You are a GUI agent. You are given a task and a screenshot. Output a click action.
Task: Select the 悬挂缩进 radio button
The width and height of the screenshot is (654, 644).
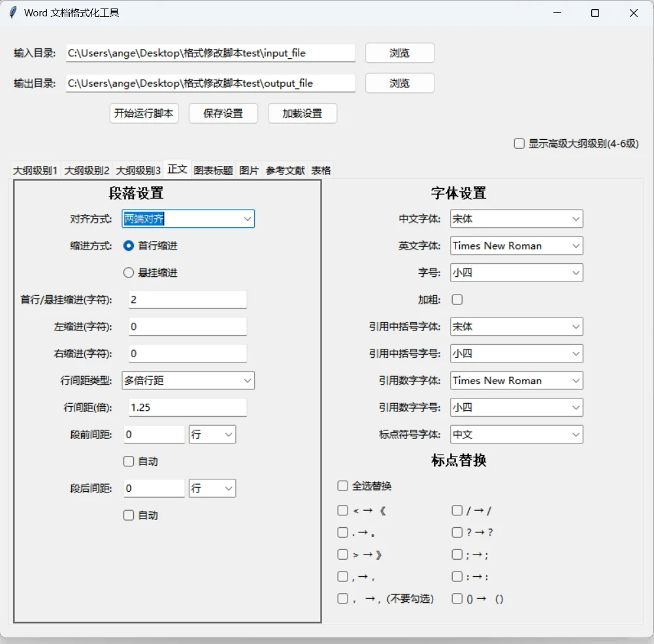tap(129, 272)
